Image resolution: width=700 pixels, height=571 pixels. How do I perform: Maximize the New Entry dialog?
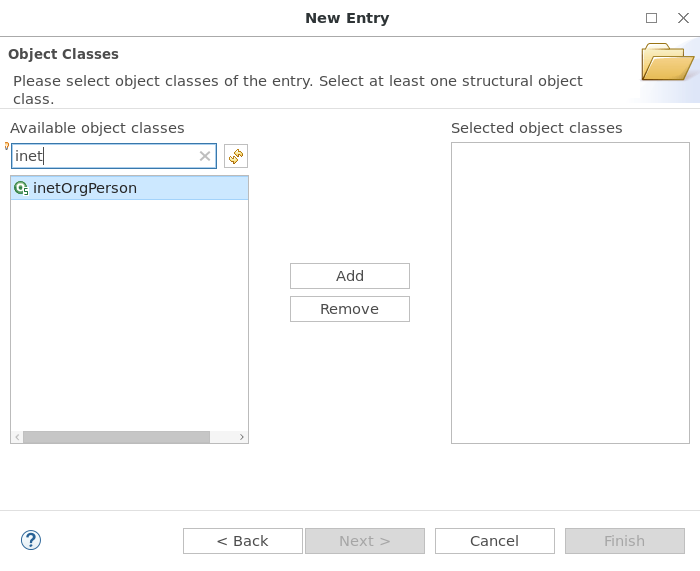click(651, 18)
